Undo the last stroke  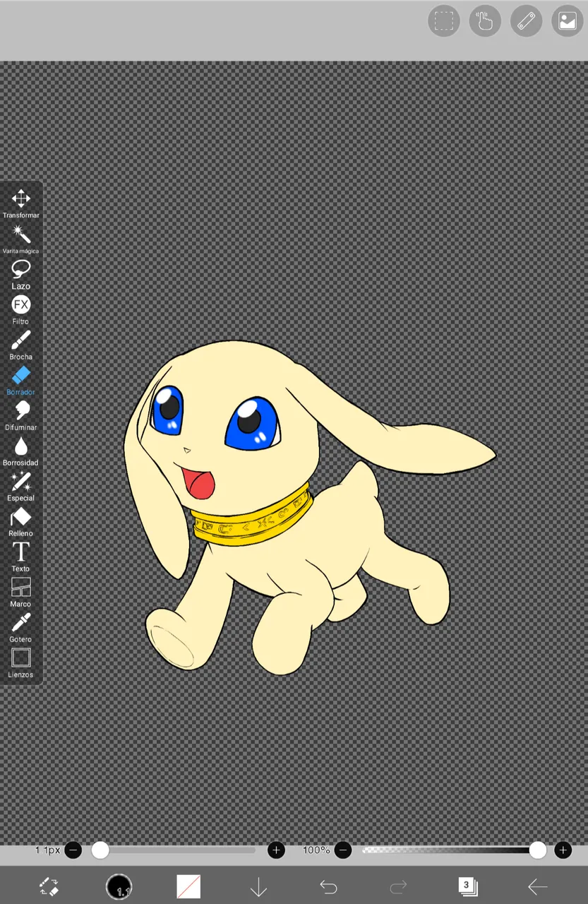[x=328, y=886]
